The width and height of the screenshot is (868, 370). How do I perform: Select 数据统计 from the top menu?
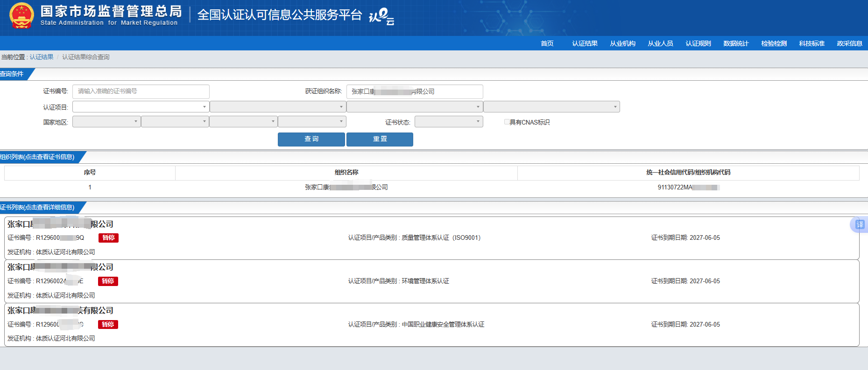point(736,43)
